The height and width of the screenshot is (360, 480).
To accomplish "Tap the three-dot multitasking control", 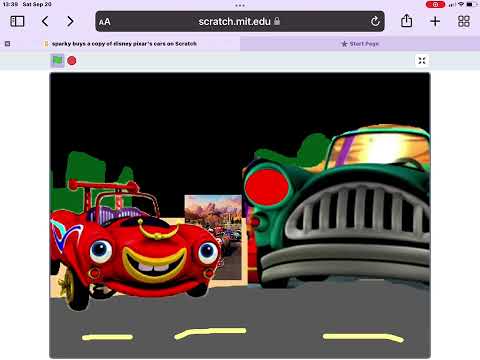I will click(240, 5).
